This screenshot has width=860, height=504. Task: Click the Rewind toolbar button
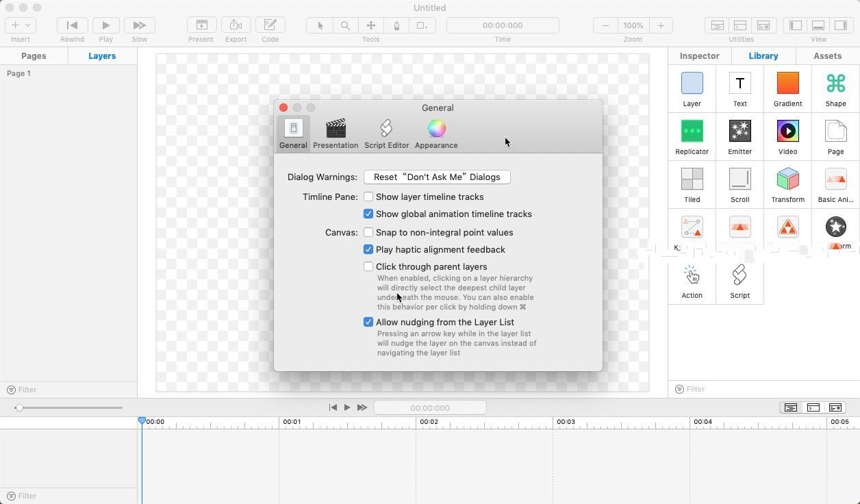pos(72,25)
